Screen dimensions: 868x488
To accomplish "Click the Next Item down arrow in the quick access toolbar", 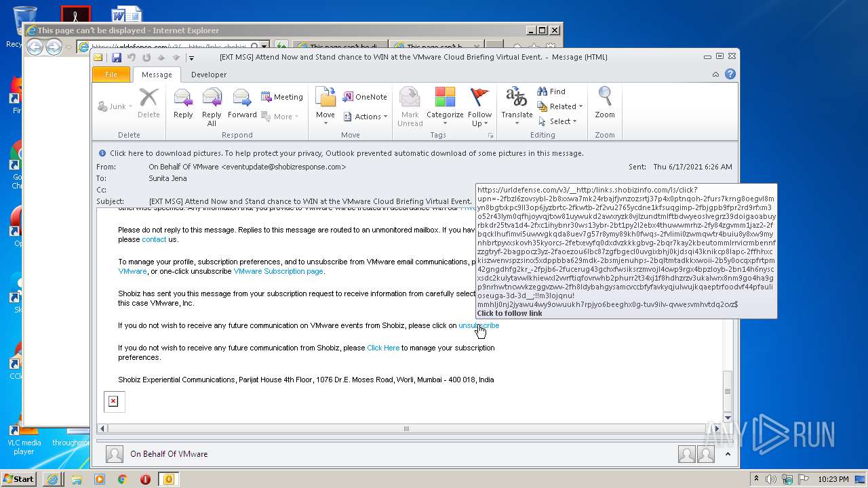I will (x=176, y=58).
